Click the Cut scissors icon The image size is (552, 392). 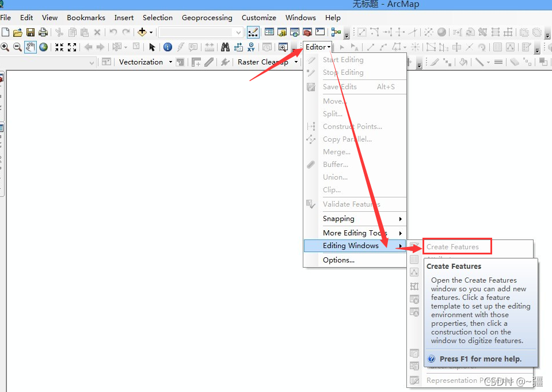tap(59, 32)
